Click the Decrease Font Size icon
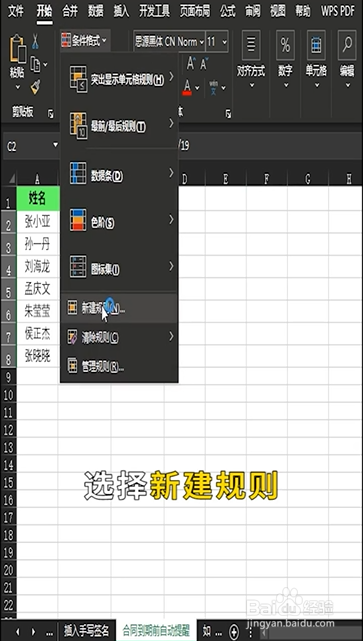 tap(204, 63)
